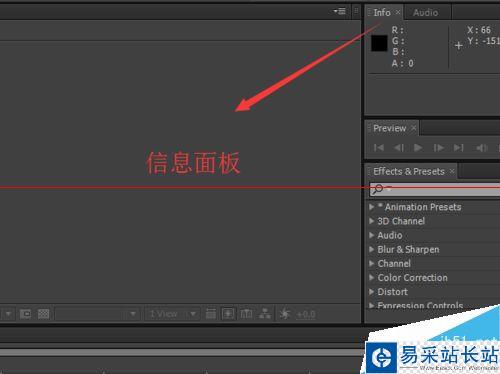Select the Audio row label in effects list

click(x=390, y=235)
